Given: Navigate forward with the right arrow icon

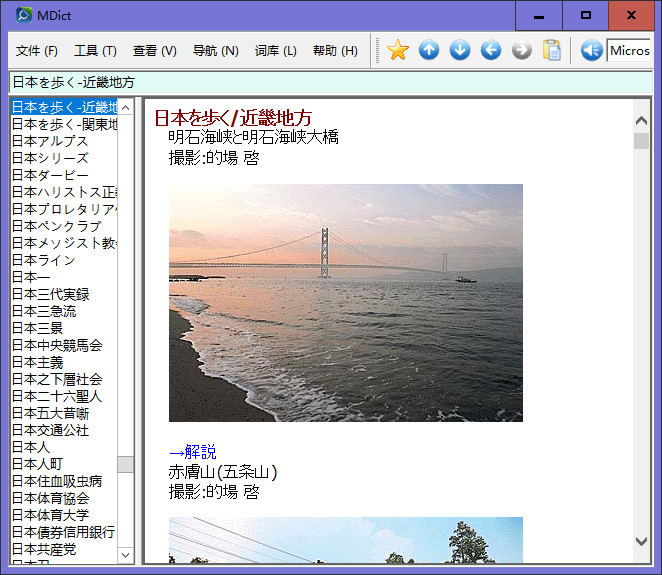Looking at the screenshot, I should point(522,50).
